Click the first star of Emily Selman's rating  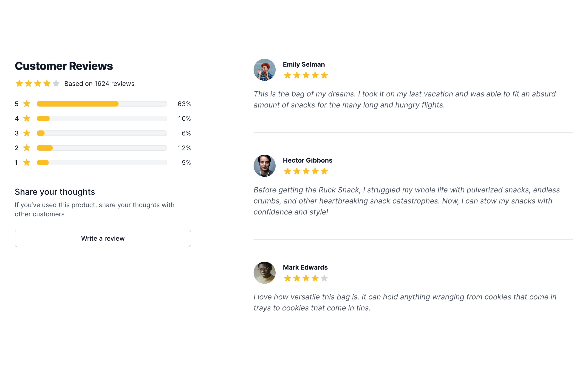click(x=288, y=75)
